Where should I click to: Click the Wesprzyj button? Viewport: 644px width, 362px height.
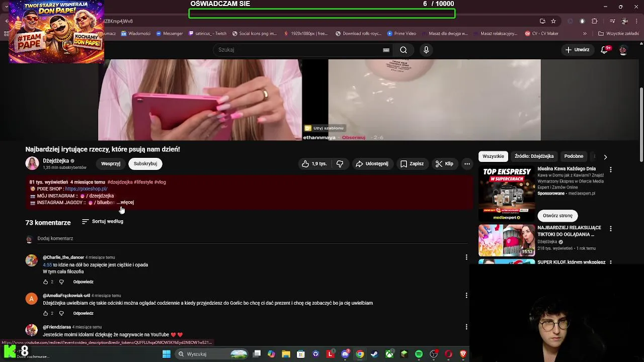[111, 163]
